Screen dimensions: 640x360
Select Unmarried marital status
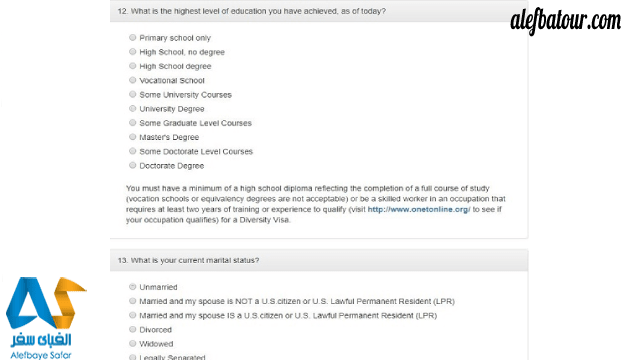133,287
